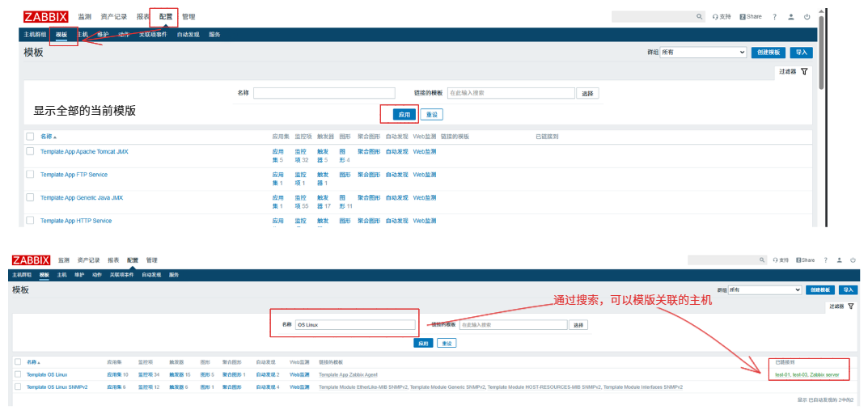Open the 监测 menu on the all-templates page
The image size is (868, 414).
[x=85, y=17]
